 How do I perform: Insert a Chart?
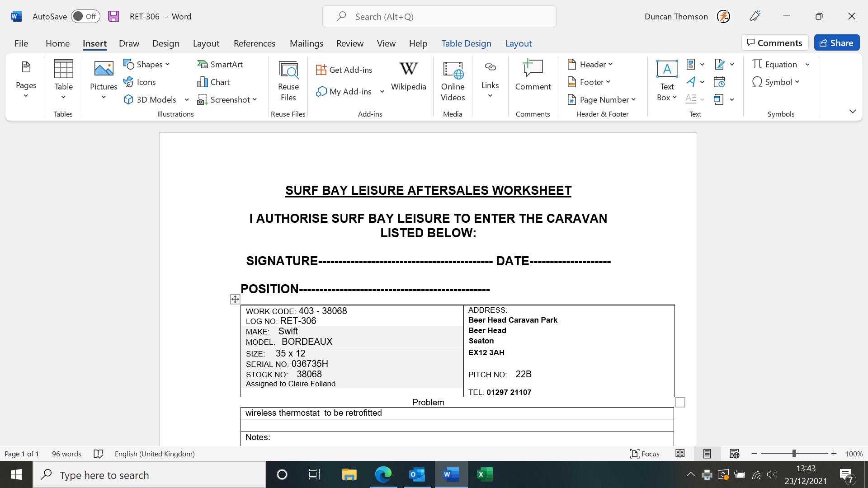click(x=214, y=82)
